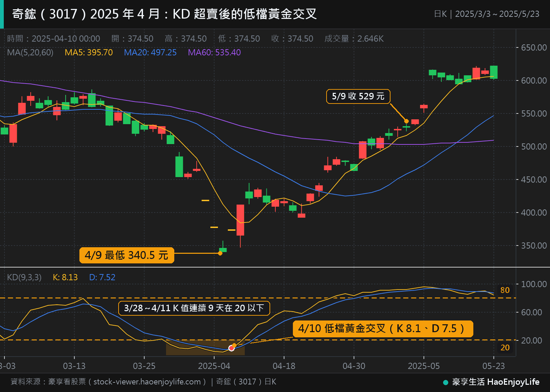Click the KD(9,3,3) indicator label

pos(24,277)
